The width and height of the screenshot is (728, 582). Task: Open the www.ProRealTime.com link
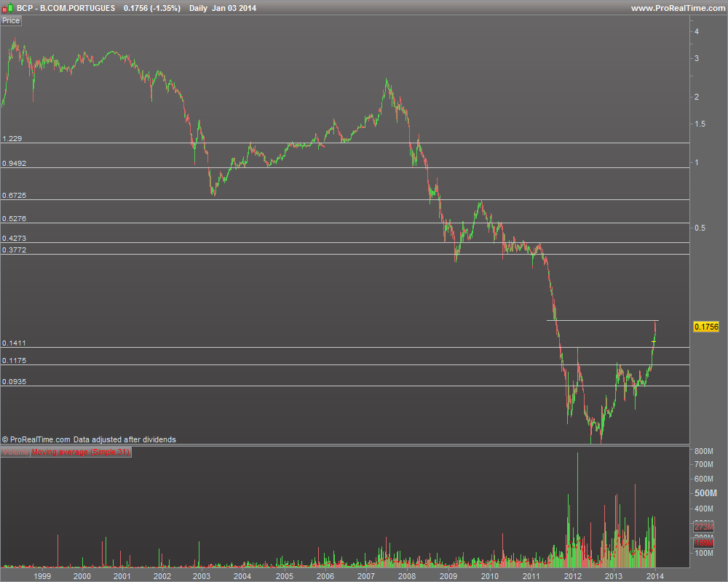(677, 8)
